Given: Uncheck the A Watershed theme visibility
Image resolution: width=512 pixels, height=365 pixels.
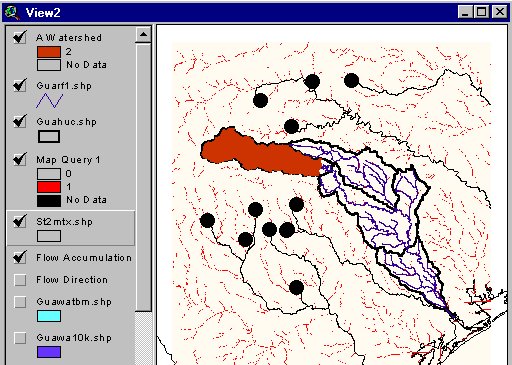Looking at the screenshot, I should click(x=20, y=37).
